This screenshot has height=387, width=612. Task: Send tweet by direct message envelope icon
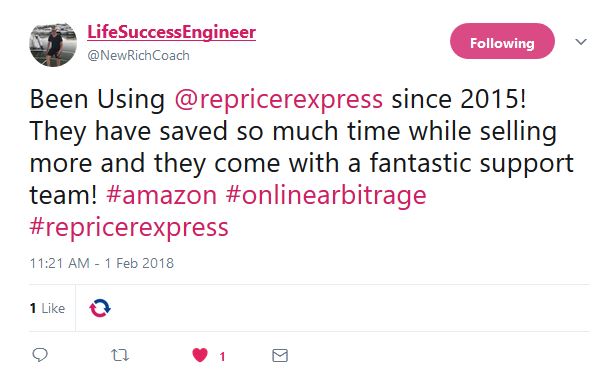[x=280, y=355]
